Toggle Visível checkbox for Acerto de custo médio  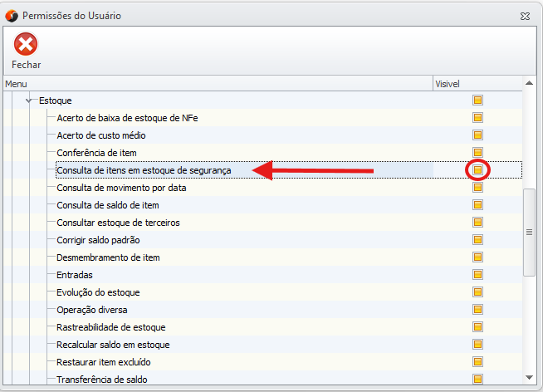pos(477,135)
